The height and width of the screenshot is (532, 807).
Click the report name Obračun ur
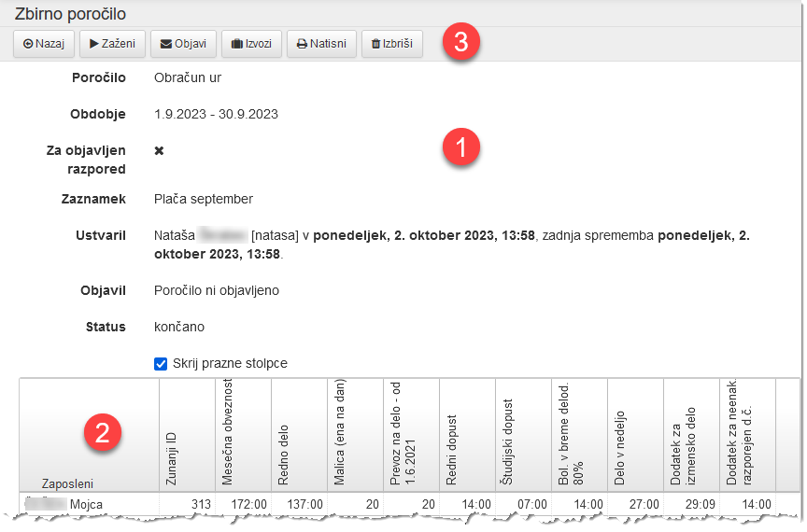[x=188, y=78]
